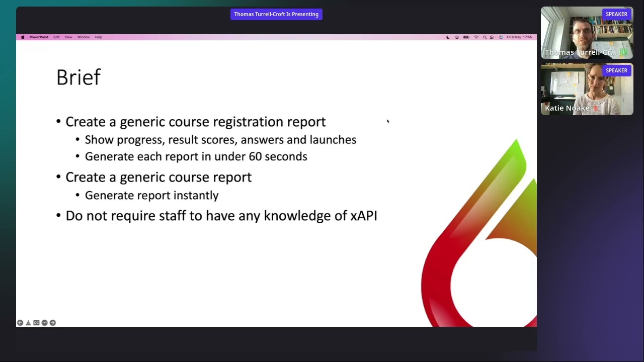
Task: Toggle closed captions with the CC icon
Action: point(36,323)
